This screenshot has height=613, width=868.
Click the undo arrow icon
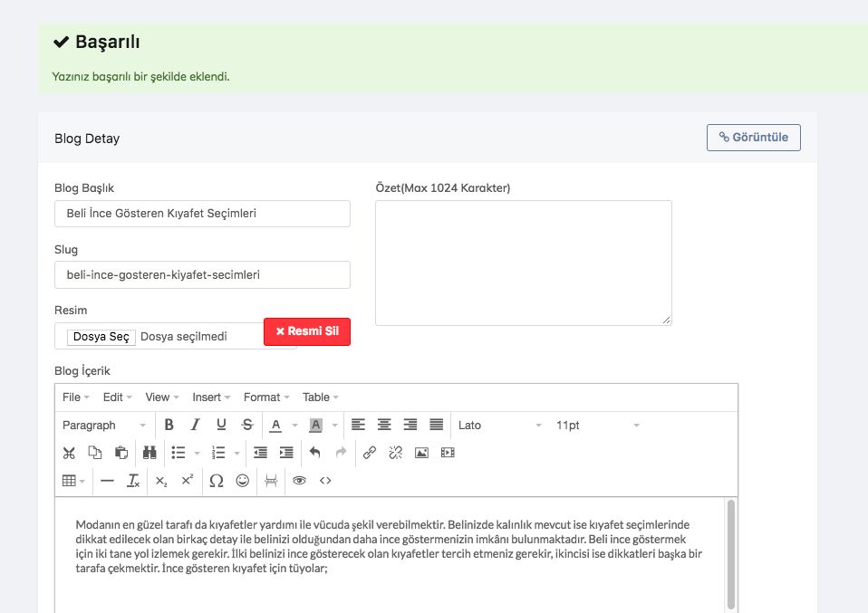click(x=314, y=453)
